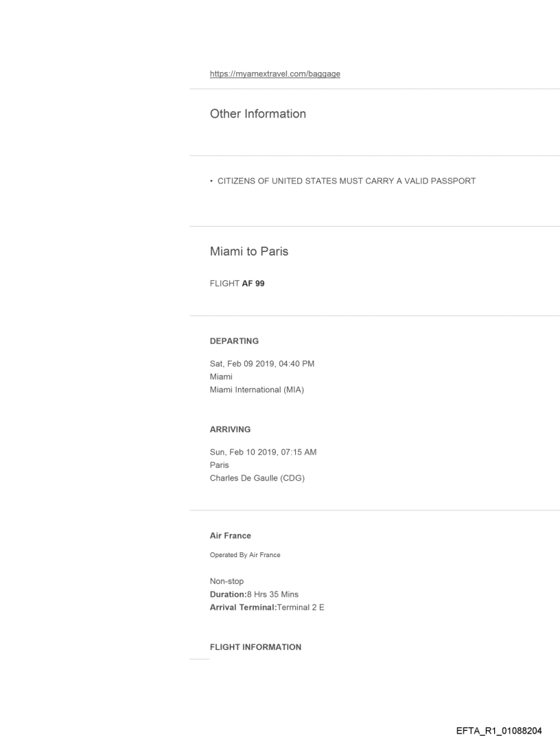Click the FLIGHT INFORMATION section label

pos(255,647)
